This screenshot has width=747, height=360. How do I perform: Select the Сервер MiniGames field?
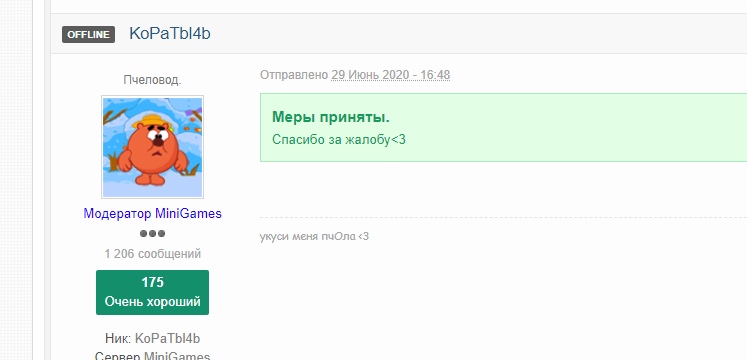152,356
